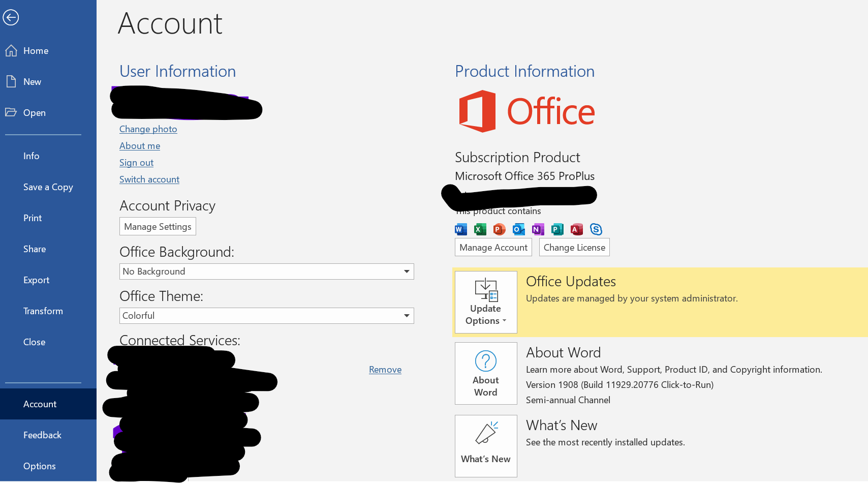The height and width of the screenshot is (483, 868).
Task: Click the Manage Settings button
Action: coord(158,227)
